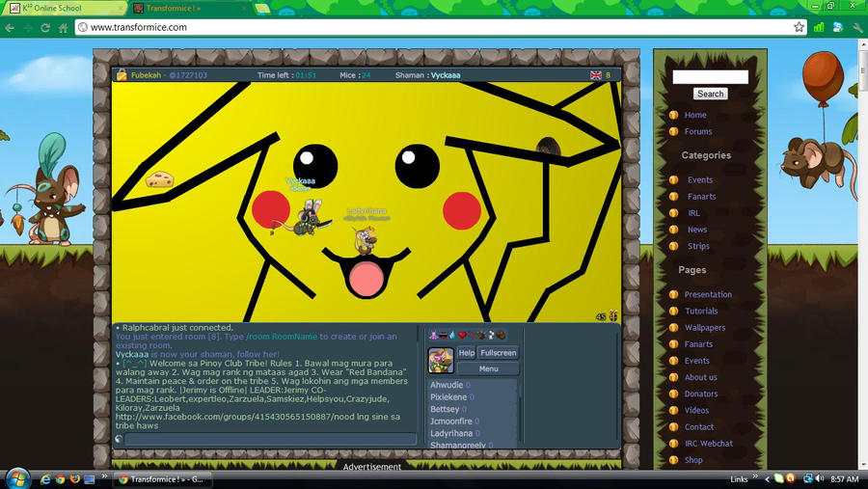Select the Transformice browser tab
Image resolution: width=868 pixels, height=489 pixels.
pos(191,9)
